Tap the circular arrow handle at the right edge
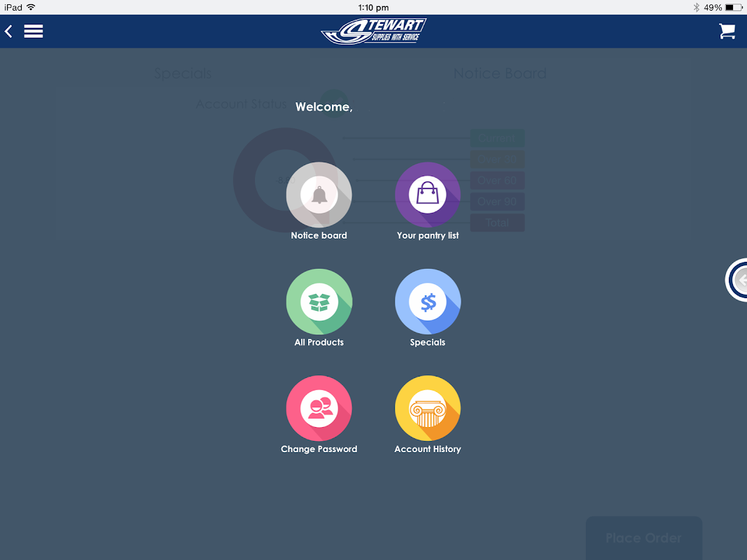Screen dimensions: 747x560 (736, 280)
